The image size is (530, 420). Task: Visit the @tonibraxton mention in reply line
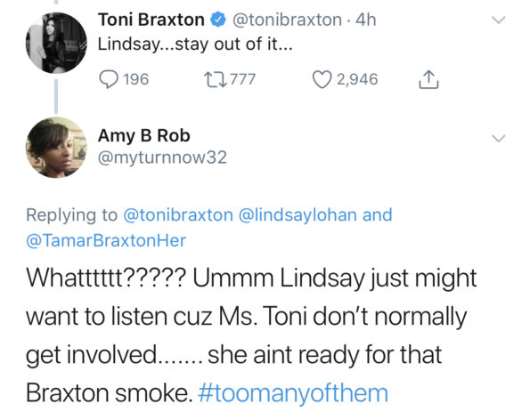[x=178, y=215]
